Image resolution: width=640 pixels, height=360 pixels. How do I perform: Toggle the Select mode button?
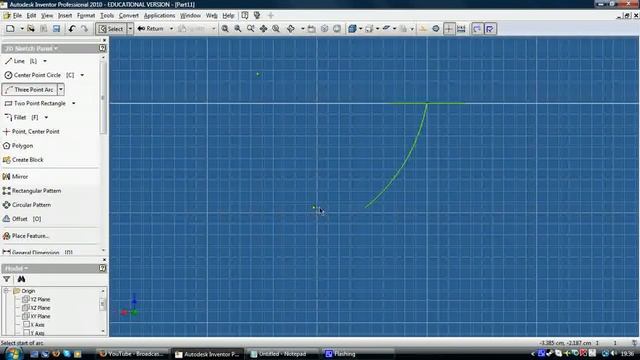pyautogui.click(x=111, y=29)
